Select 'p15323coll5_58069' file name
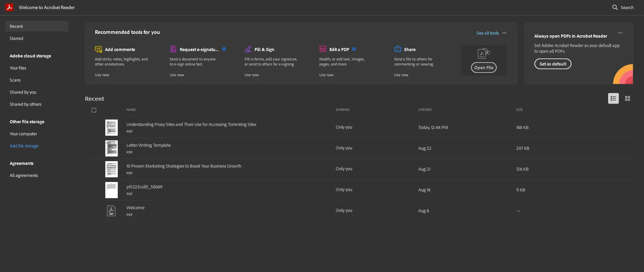644x272 pixels. 144,187
